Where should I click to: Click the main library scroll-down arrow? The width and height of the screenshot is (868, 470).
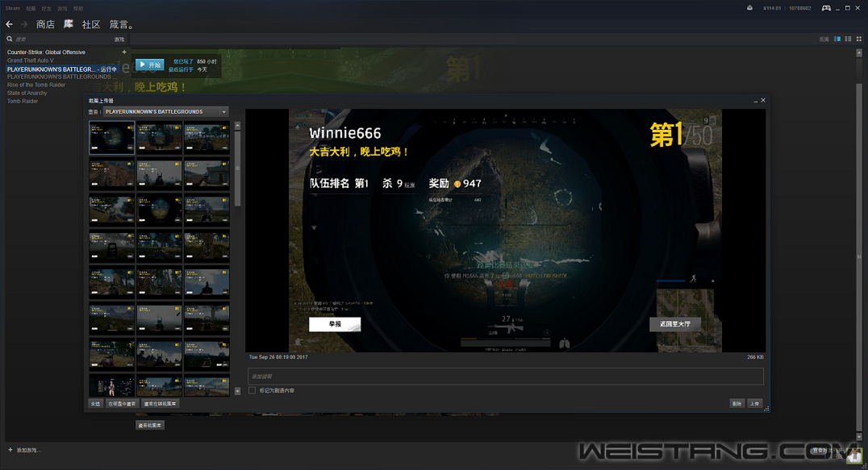click(x=859, y=437)
